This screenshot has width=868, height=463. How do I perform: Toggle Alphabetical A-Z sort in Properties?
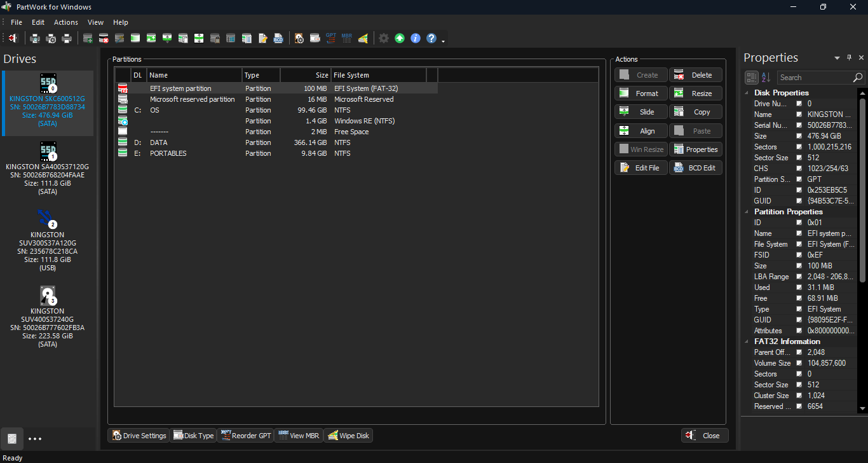(x=766, y=78)
